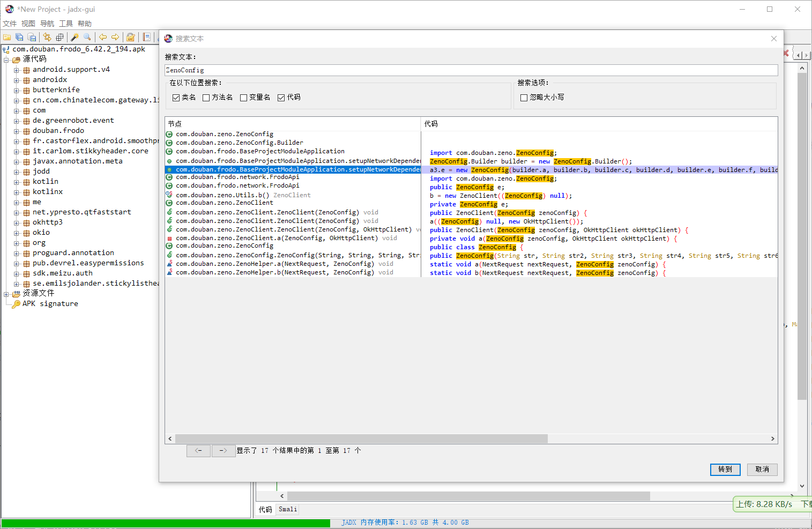Toggle the flatten packages toolbar icon
Screen dimensions: 812x529
tap(59, 37)
